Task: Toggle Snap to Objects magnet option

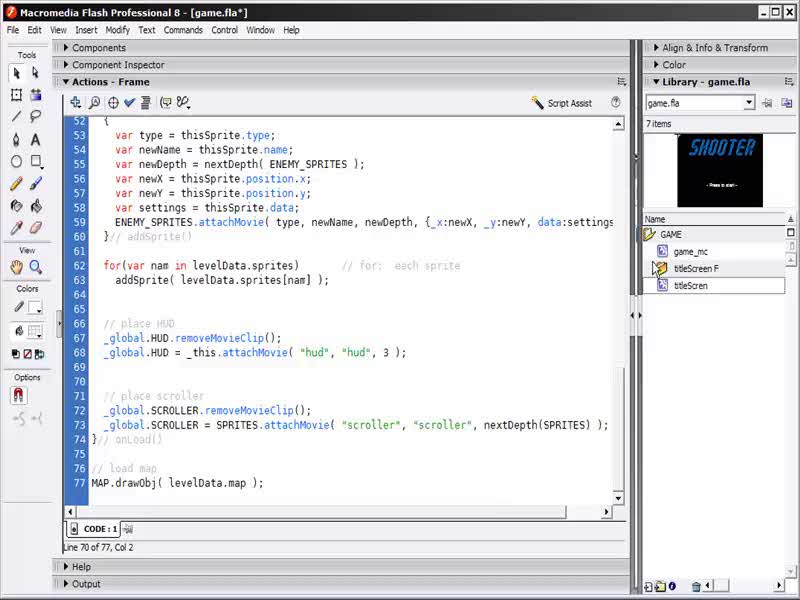Action: (17, 396)
